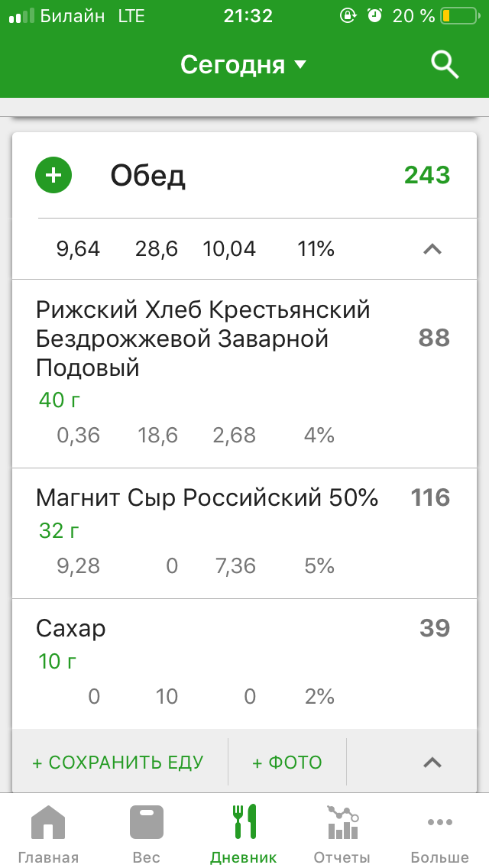The width and height of the screenshot is (489, 868).
Task: Tap the battery level indicator
Action: point(458,15)
